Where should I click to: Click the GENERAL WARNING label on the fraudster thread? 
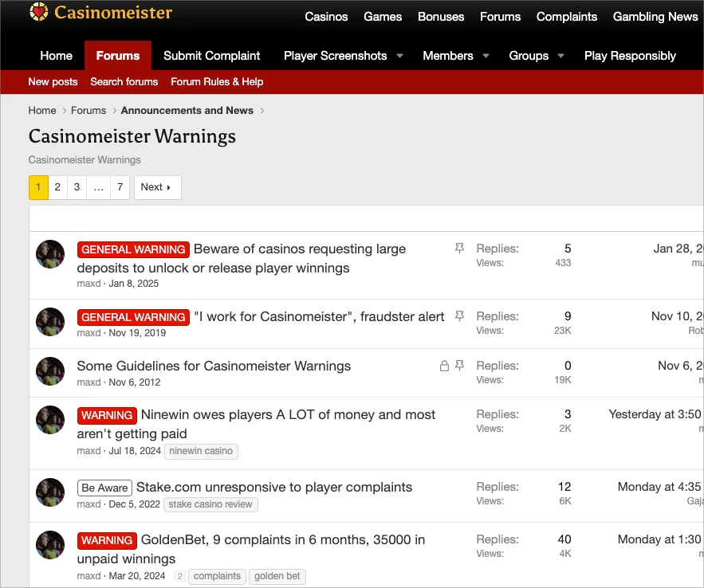coord(133,317)
